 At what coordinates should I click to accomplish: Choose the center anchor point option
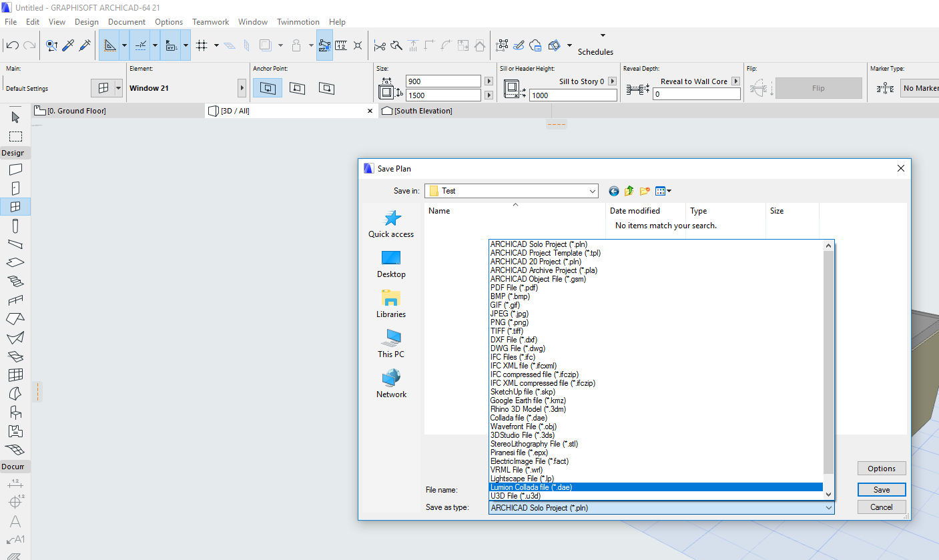tap(268, 88)
